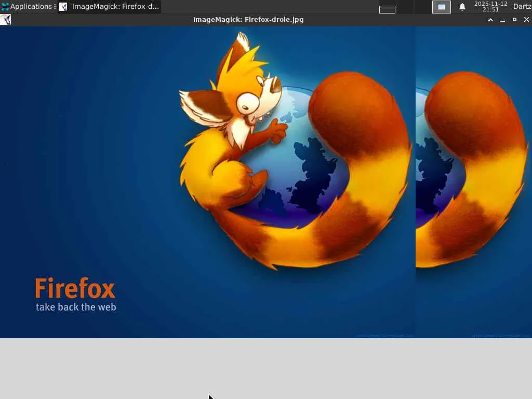Maximize the ImageMagick window

pyautogui.click(x=514, y=20)
